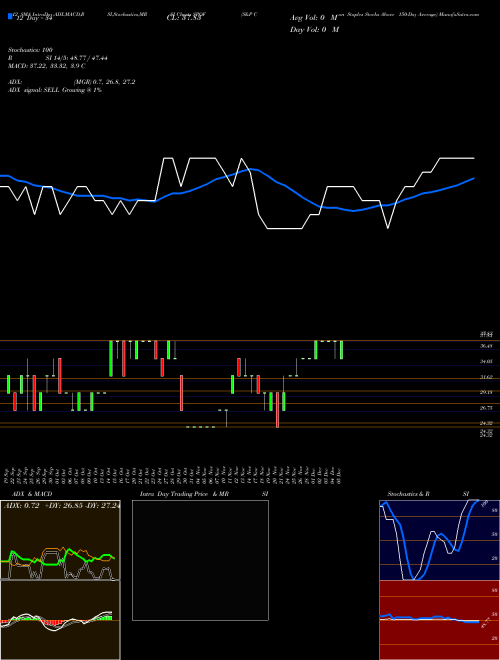Click the 31.62 price axis label
This screenshot has width=500, height=660.
tap(487, 377)
